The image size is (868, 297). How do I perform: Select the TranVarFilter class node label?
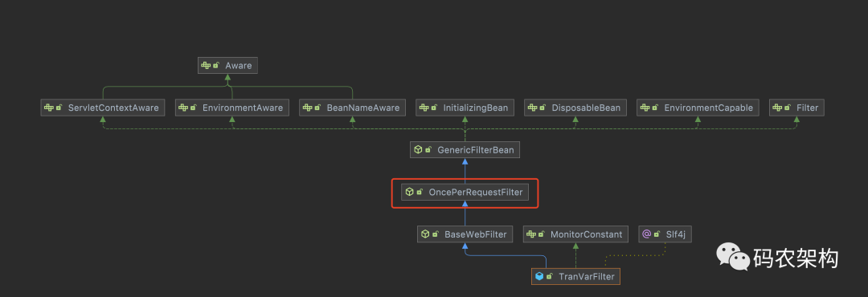pos(586,276)
